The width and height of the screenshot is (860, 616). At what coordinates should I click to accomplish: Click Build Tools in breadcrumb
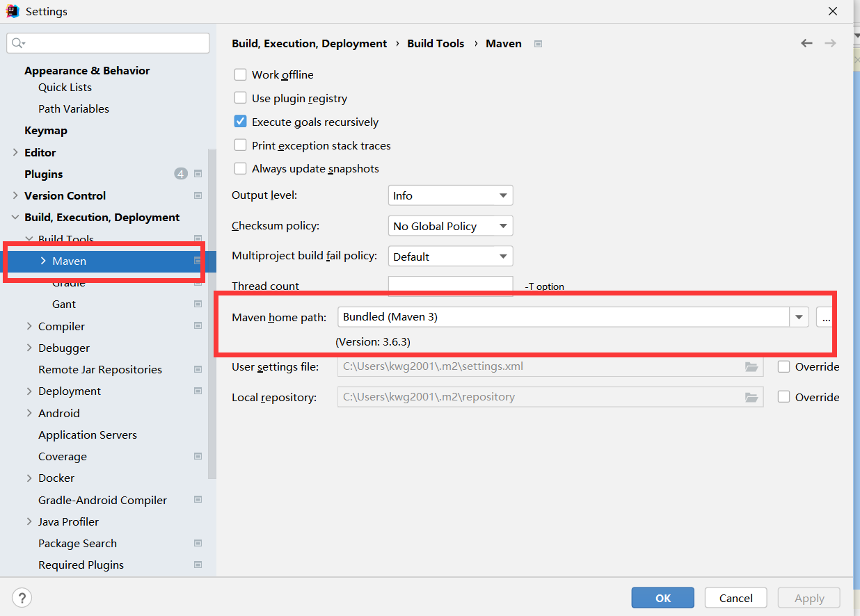[x=436, y=43]
